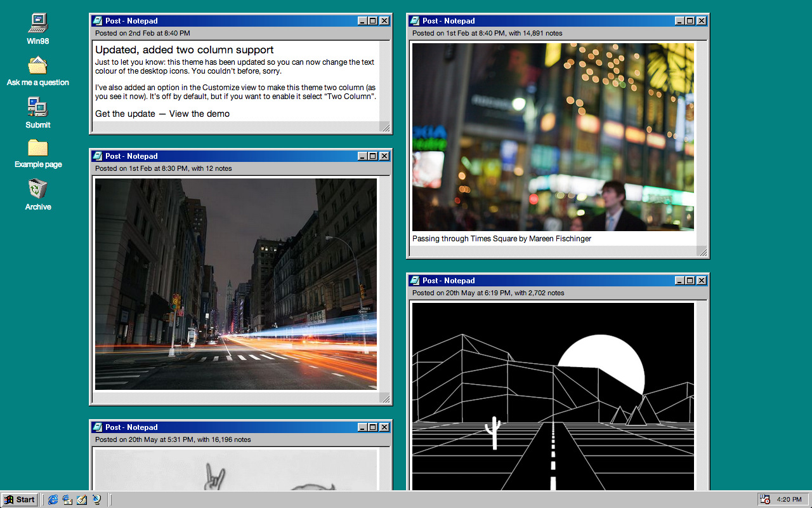Click notepad icon in the 14,891 notes post title bar
812x508 pixels.
pyautogui.click(x=414, y=21)
